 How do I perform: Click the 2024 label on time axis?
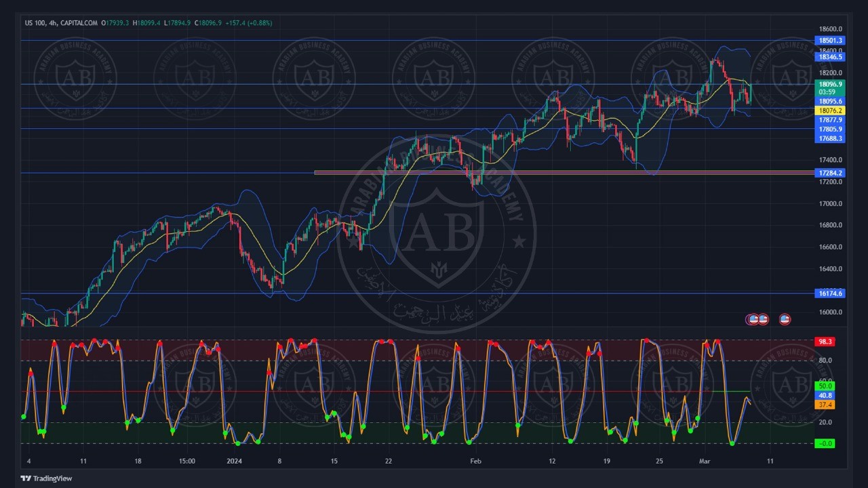pos(234,462)
